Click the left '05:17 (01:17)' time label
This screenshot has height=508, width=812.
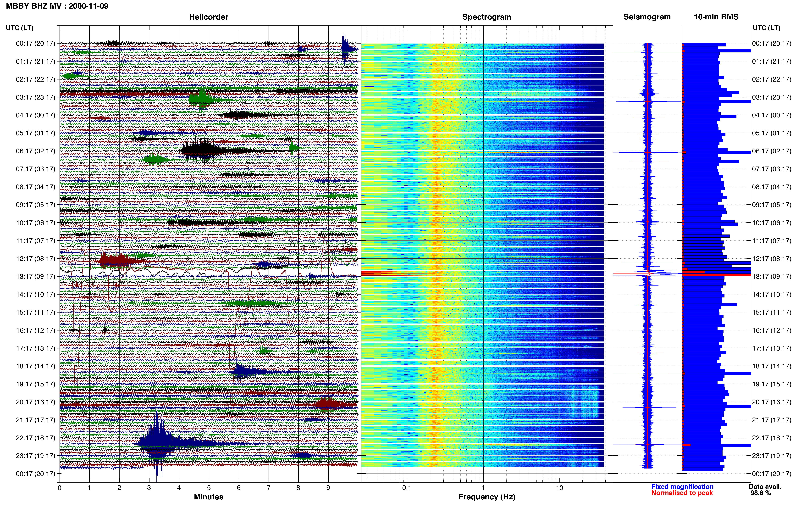tap(36, 133)
